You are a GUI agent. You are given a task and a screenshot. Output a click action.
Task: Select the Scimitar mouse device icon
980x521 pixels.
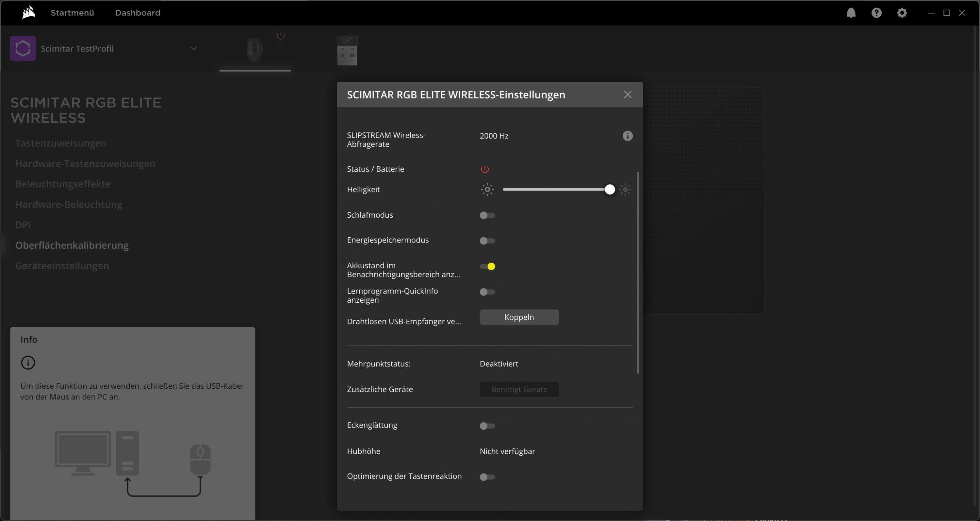(x=254, y=50)
